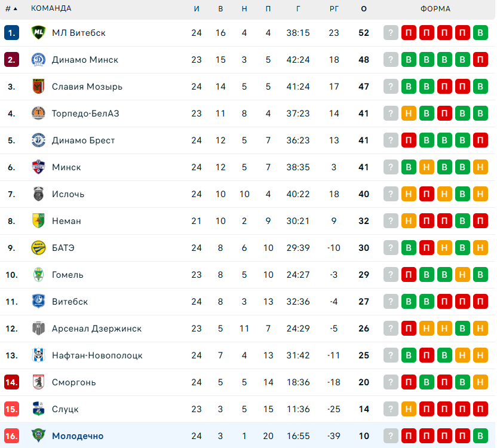Click the Слуцк team logo
Image resolution: width=497 pixels, height=448 pixels.
click(x=38, y=409)
